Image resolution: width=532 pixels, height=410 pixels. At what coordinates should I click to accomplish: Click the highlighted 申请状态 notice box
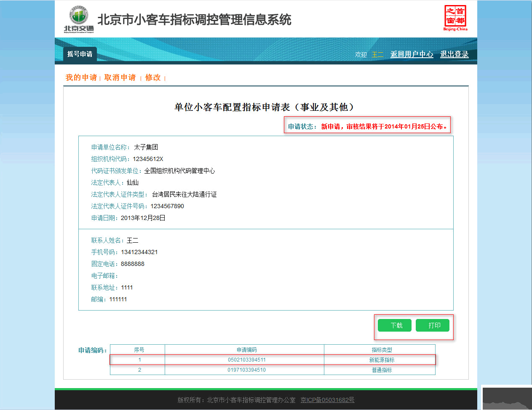pos(367,125)
